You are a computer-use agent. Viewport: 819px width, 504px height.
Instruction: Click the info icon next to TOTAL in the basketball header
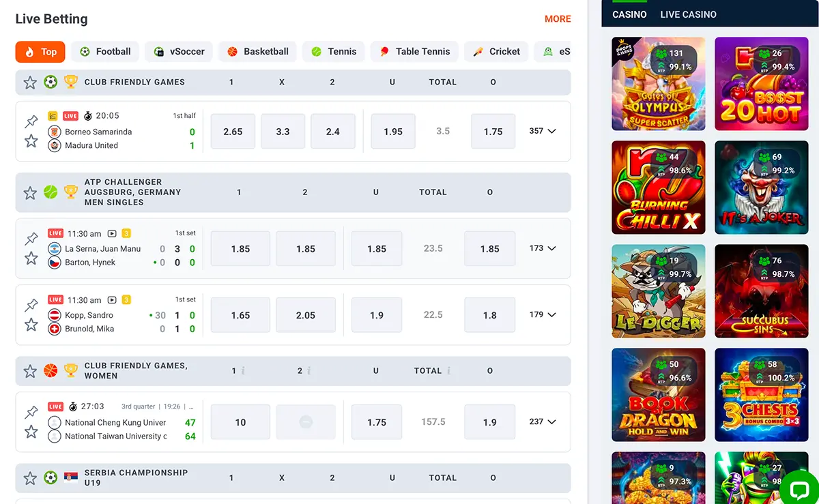tap(448, 371)
